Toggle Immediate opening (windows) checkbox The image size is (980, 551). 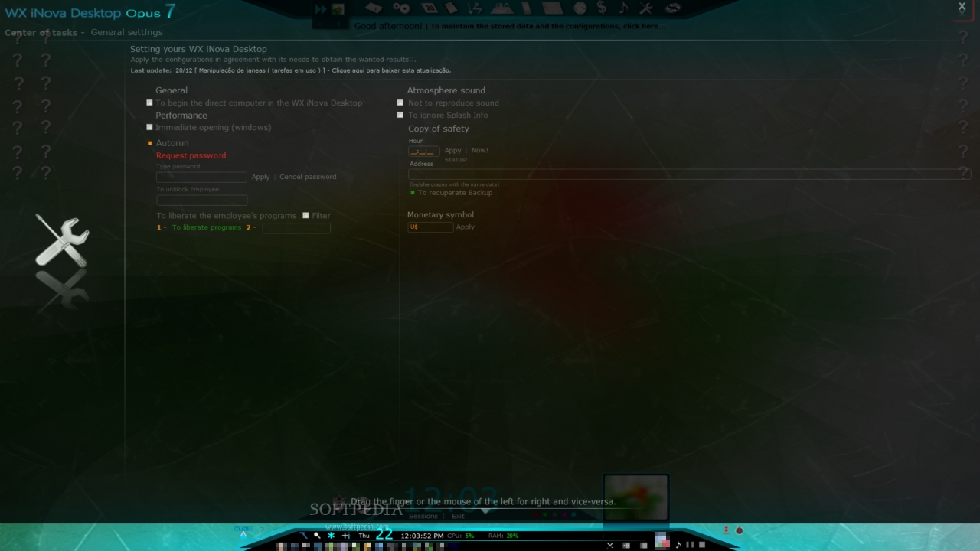(x=149, y=127)
